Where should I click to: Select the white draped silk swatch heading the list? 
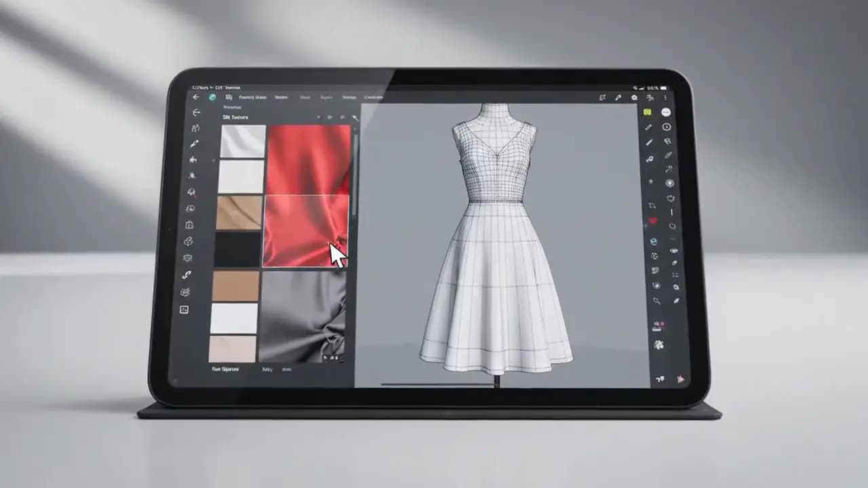tap(243, 141)
